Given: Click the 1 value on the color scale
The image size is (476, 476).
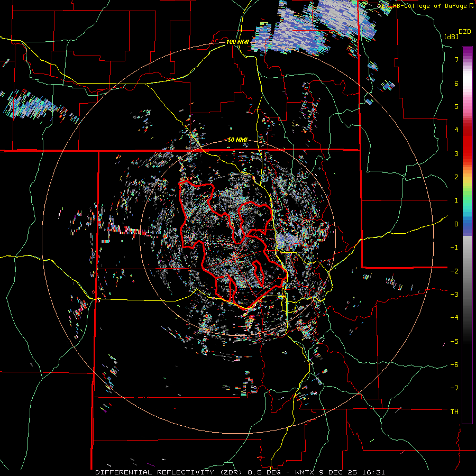Looking at the screenshot, I should coord(456,200).
